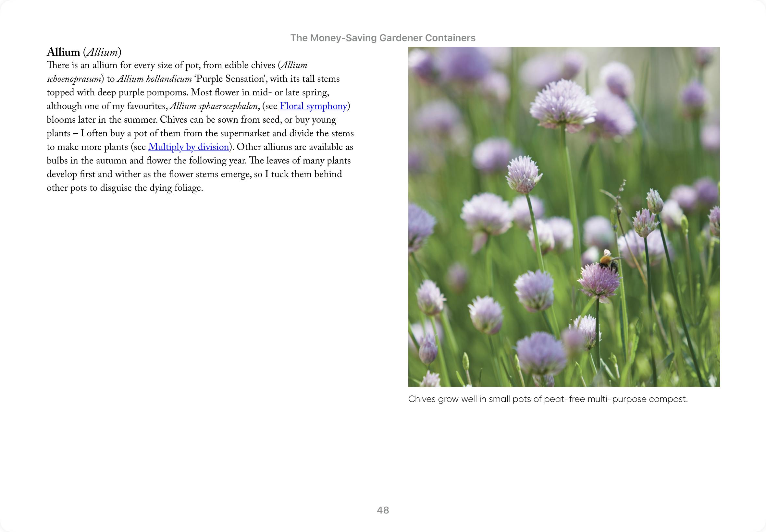The height and width of the screenshot is (532, 766).
Task: Click italic 'Allium sphaerocephalon' text
Action: click(x=214, y=106)
